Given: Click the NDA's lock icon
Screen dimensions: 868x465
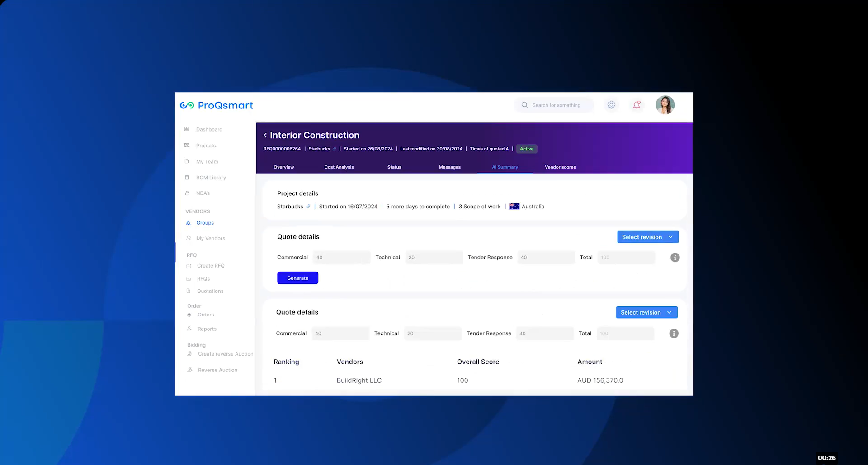Looking at the screenshot, I should (187, 193).
